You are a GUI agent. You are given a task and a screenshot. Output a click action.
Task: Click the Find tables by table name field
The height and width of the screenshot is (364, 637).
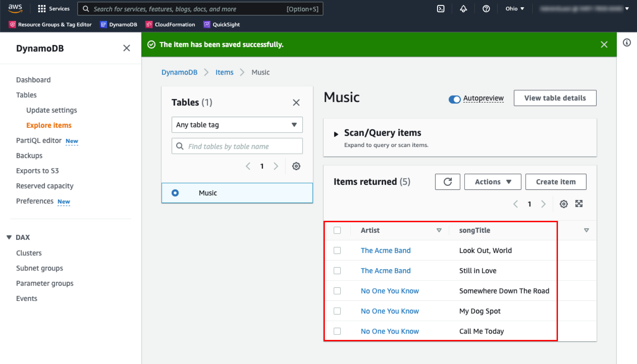237,146
